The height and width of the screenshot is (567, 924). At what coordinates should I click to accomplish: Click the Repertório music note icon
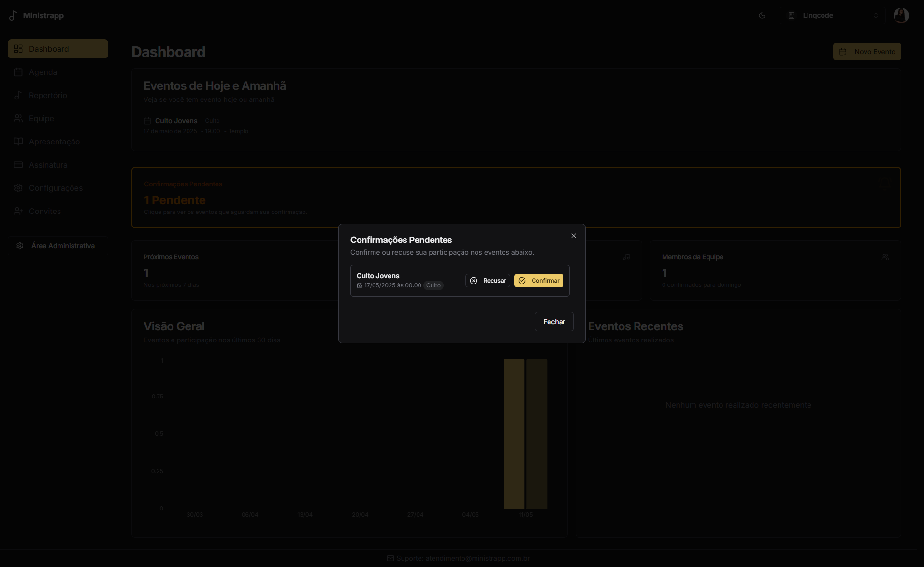click(18, 95)
